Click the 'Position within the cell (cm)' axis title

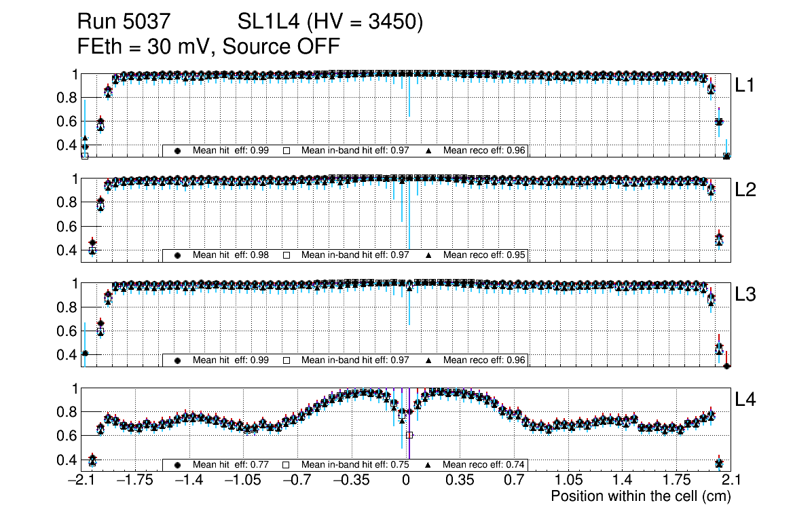point(640,496)
